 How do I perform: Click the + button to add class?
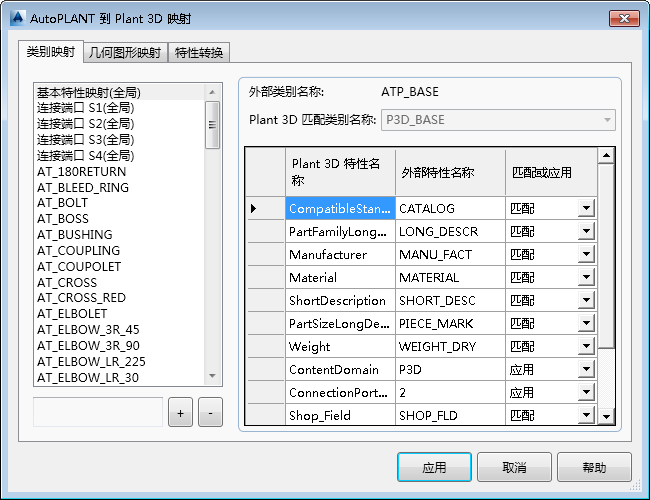(180, 413)
